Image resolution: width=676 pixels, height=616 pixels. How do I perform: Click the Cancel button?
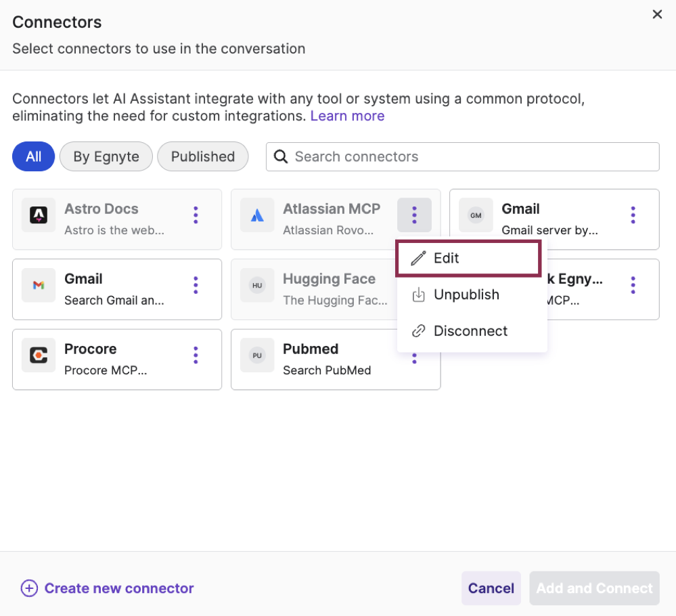(x=491, y=588)
